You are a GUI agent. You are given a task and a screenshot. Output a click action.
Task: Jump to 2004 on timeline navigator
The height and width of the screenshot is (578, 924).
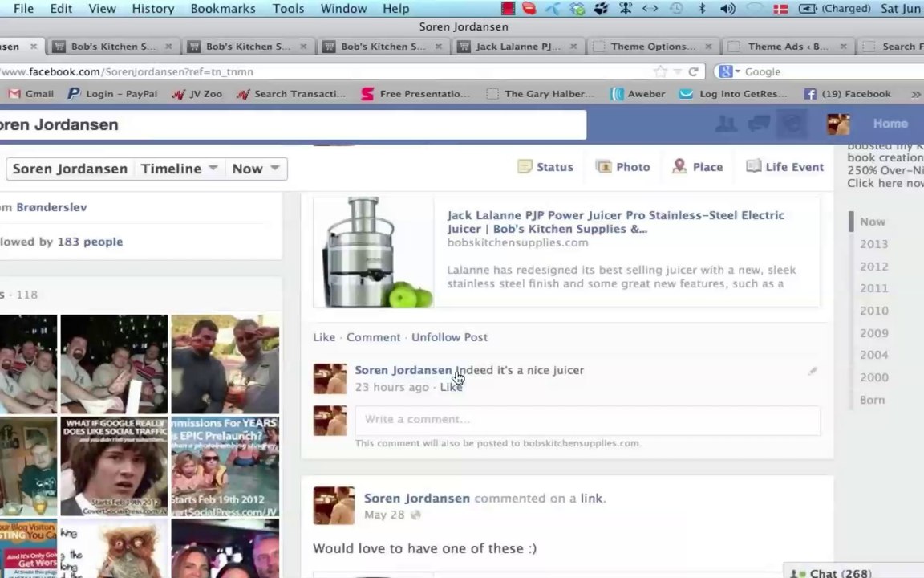[x=873, y=355]
